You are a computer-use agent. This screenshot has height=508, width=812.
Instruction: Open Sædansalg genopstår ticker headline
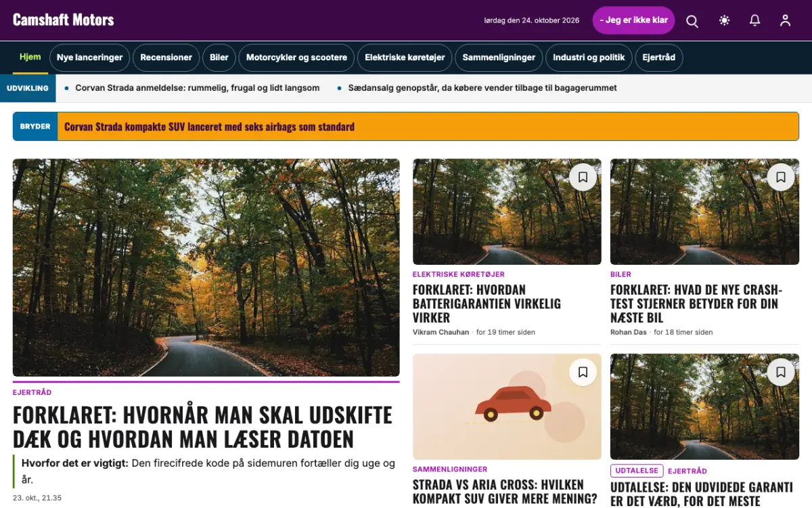click(x=482, y=88)
